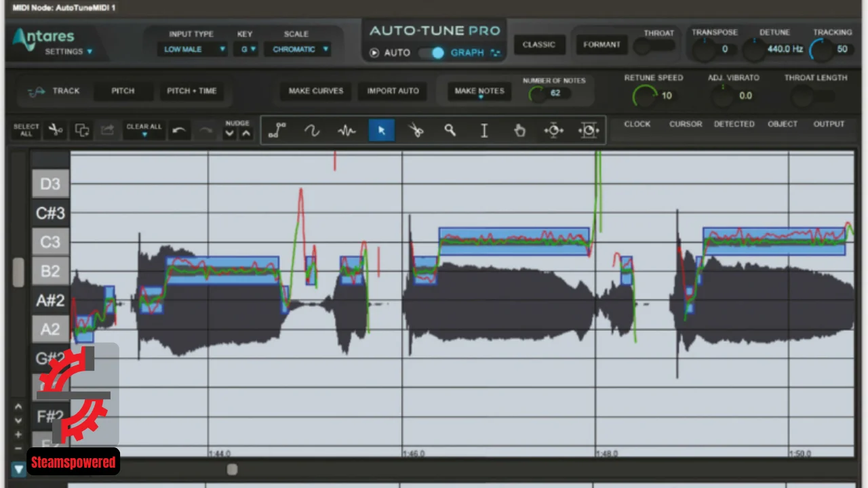Click MAKE CURVES button
The height and width of the screenshot is (488, 868).
316,91
